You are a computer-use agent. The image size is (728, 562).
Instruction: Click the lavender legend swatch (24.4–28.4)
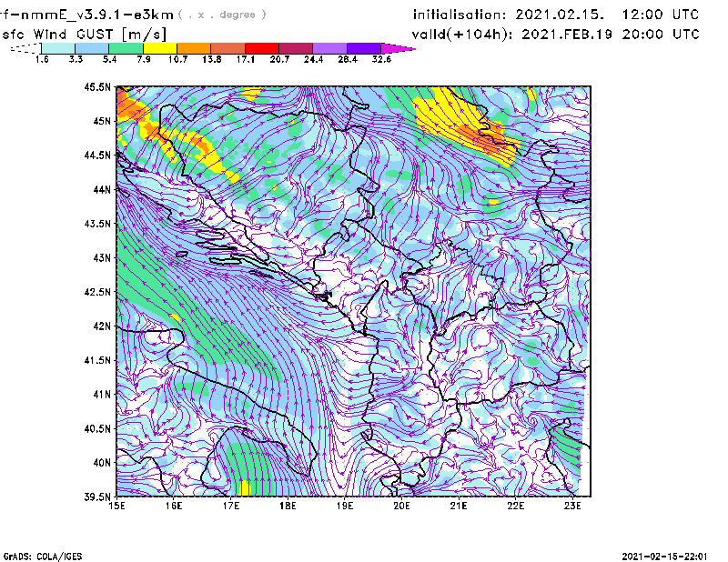[x=329, y=48]
